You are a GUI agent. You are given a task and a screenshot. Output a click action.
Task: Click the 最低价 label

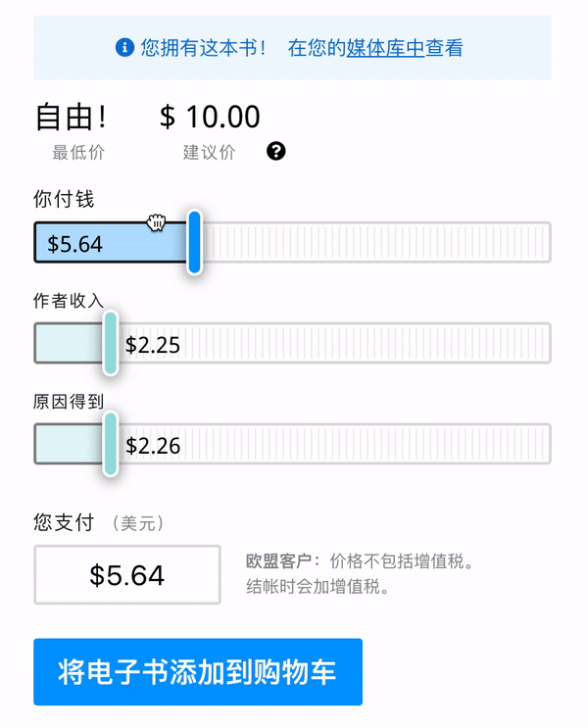[x=78, y=152]
